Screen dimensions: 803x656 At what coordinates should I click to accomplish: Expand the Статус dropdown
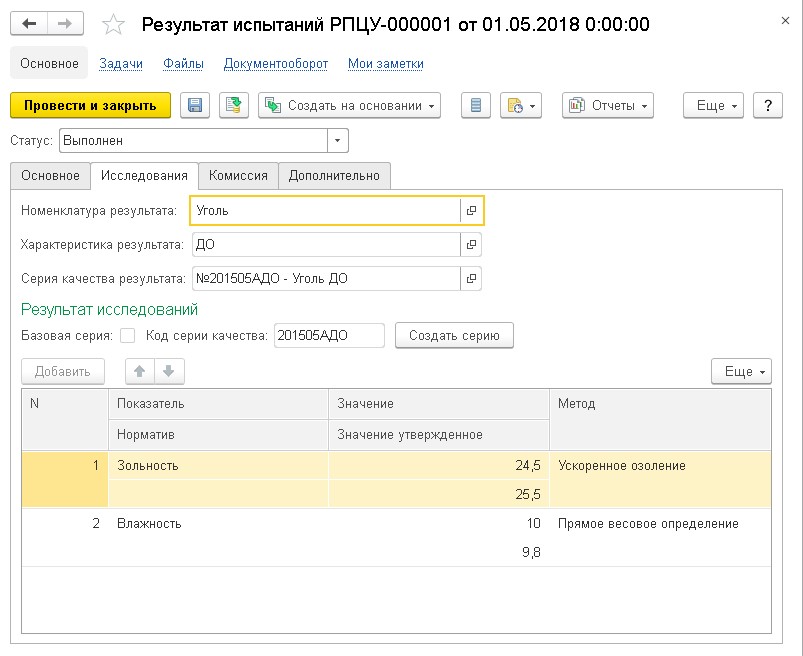tap(337, 141)
